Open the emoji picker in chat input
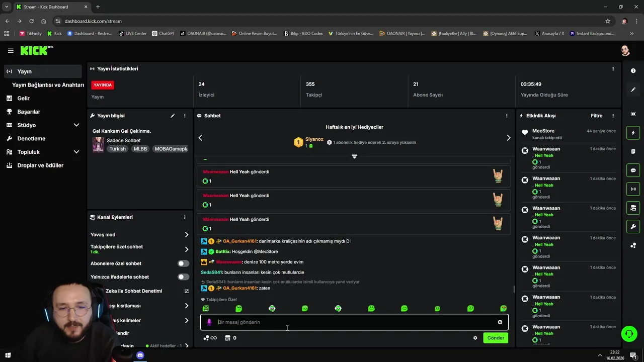644x362 pixels. tap(500, 322)
